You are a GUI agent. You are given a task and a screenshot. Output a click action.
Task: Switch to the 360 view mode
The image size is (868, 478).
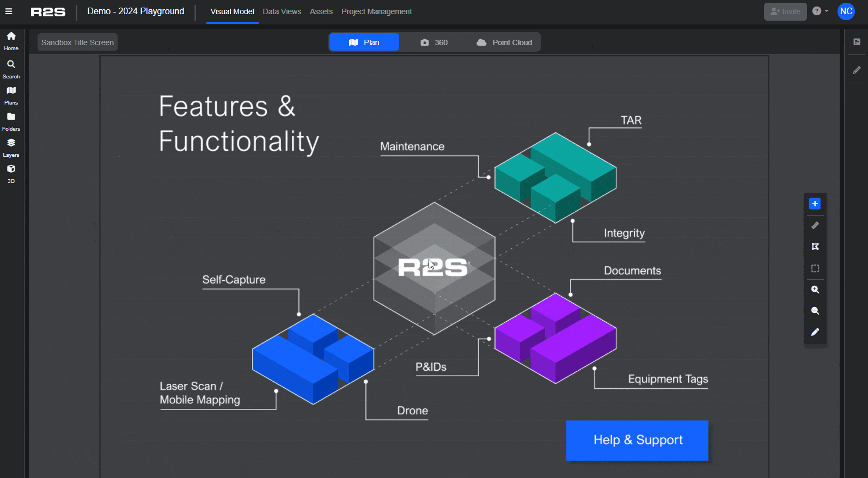pos(434,42)
